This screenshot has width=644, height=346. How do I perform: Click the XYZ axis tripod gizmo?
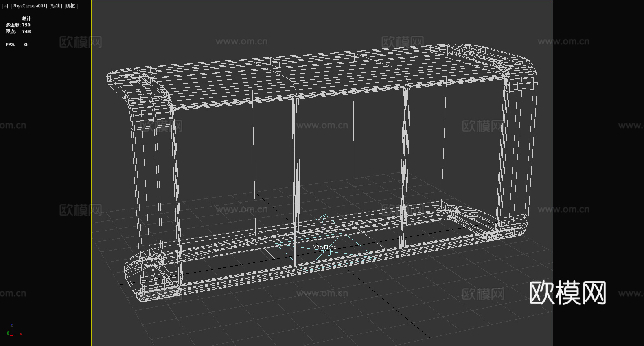point(14,330)
